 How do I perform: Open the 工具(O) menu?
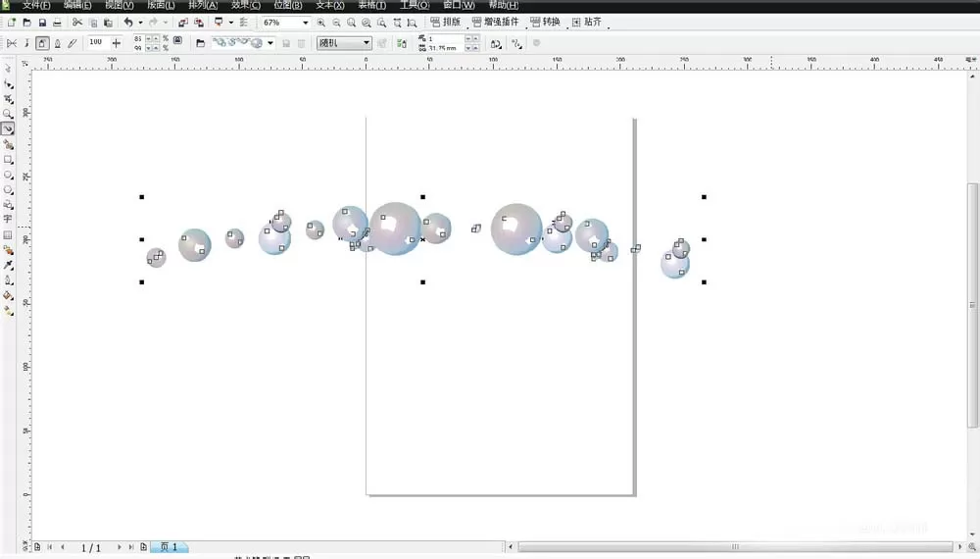click(x=415, y=5)
